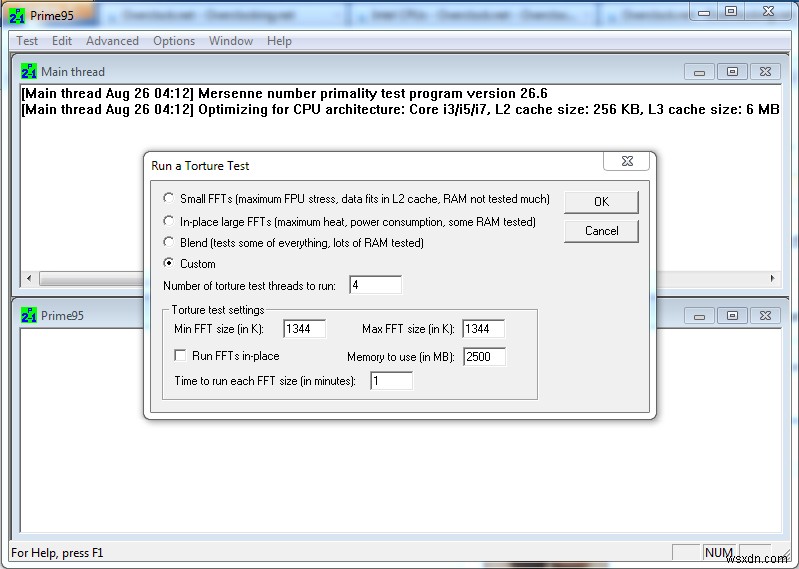This screenshot has height=569, width=799.
Task: Open the Help menu
Action: click(279, 41)
